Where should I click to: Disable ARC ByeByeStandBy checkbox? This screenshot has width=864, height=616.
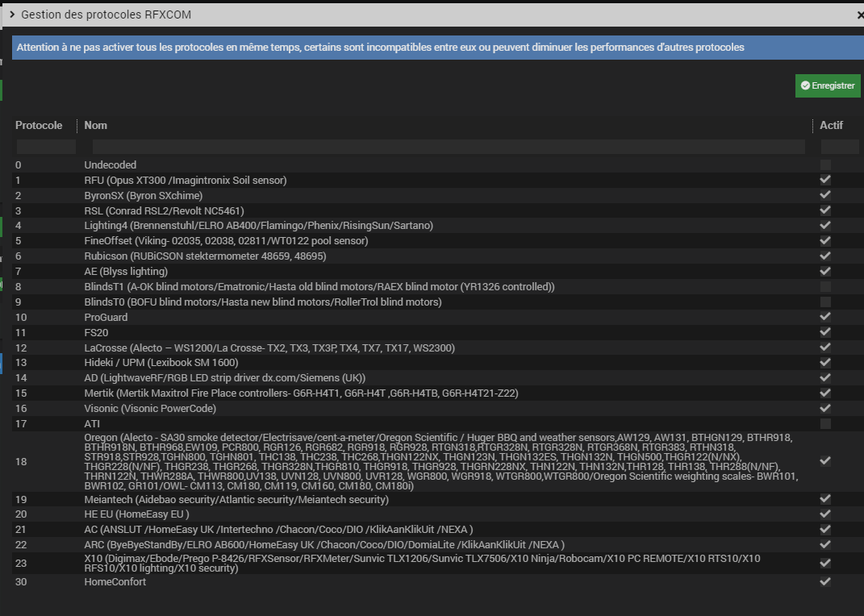(825, 544)
